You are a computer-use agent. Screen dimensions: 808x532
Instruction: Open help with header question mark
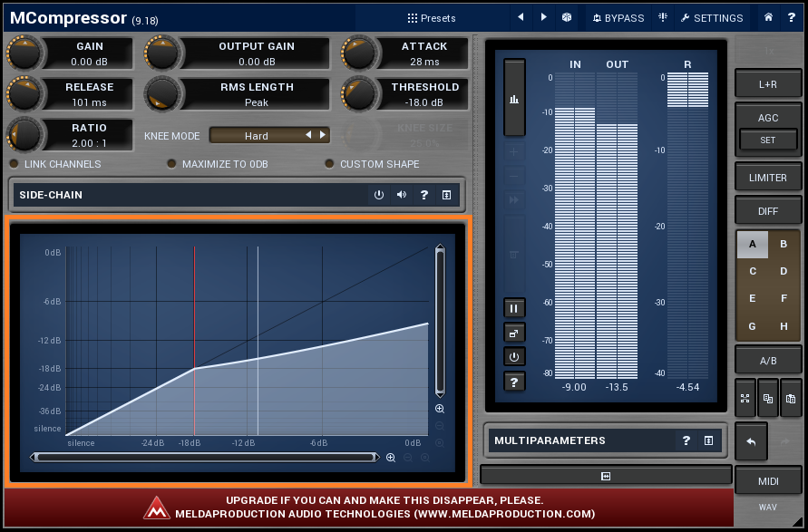(x=792, y=17)
